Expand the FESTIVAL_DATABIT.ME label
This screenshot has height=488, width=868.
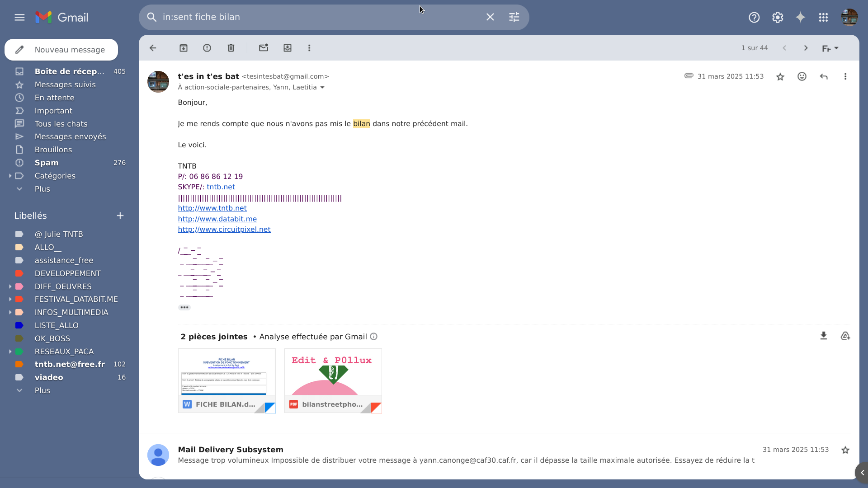tap(10, 299)
